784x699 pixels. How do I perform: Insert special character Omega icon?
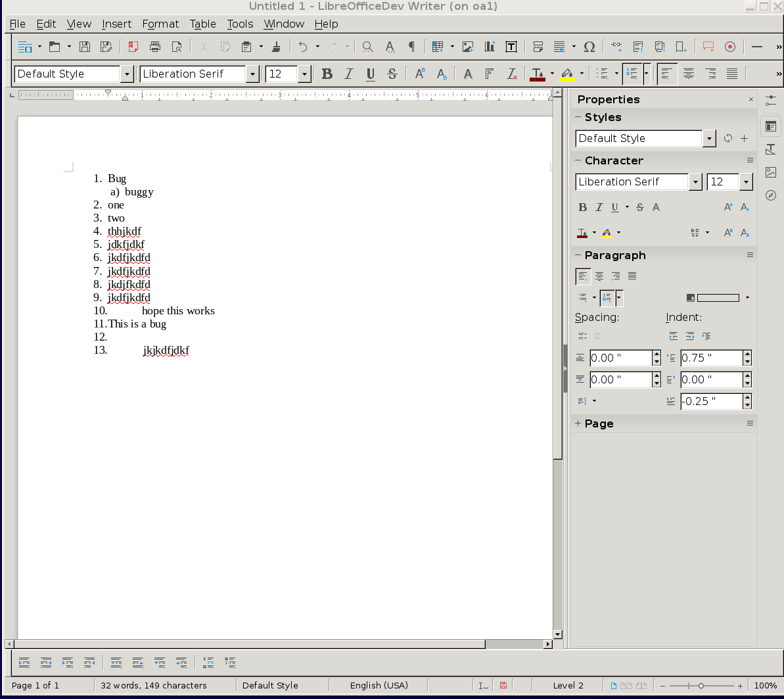589,47
